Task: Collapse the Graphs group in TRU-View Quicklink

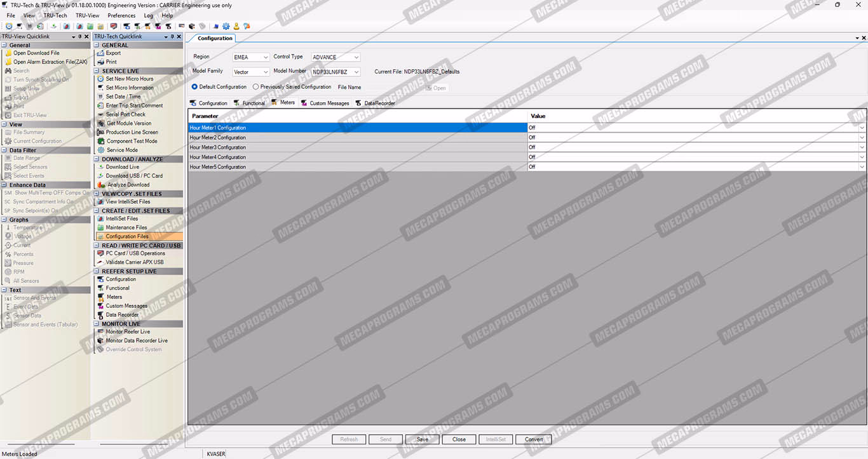Action: [4, 220]
